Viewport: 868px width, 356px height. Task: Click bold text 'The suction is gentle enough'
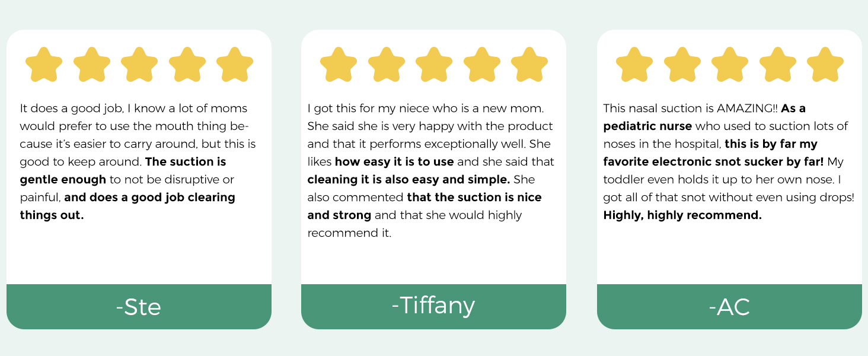click(123, 170)
